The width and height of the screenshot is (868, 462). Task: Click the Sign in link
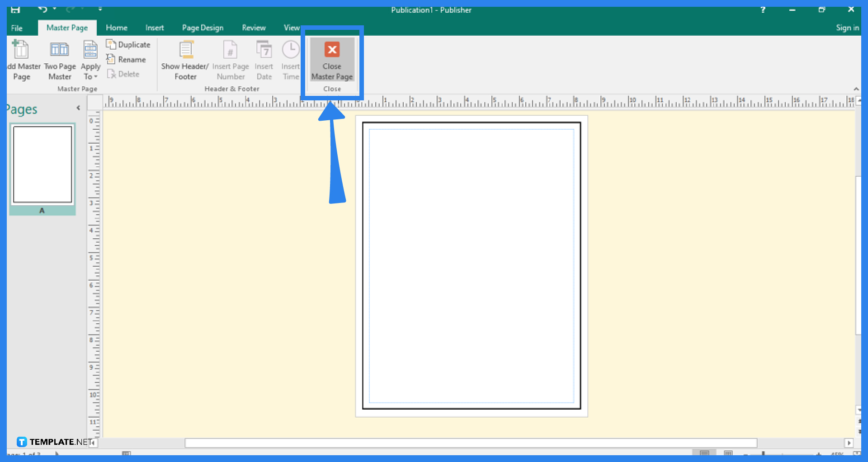pos(847,28)
